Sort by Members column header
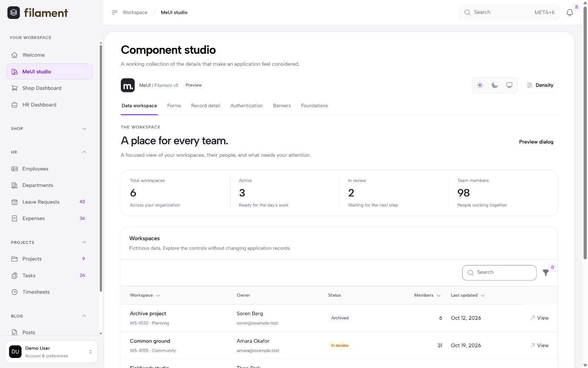This screenshot has width=588, height=368. (427, 295)
